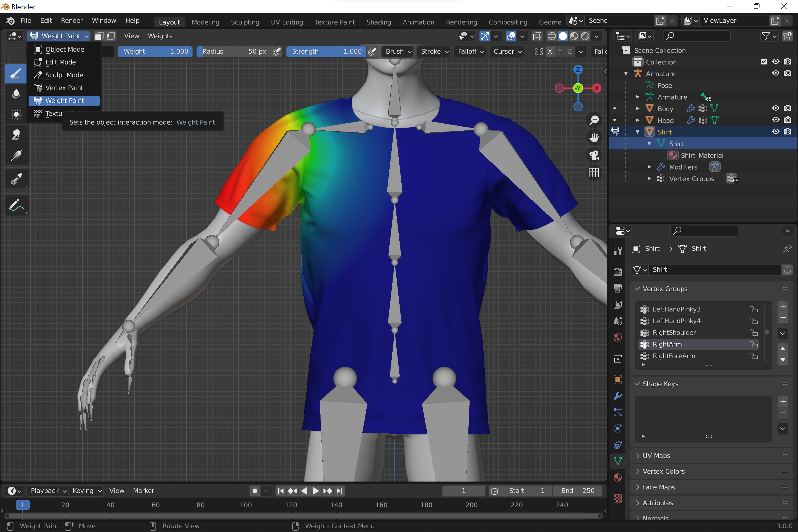This screenshot has height=532, width=798.
Task: Select the Annotate tool
Action: [x=16, y=205]
